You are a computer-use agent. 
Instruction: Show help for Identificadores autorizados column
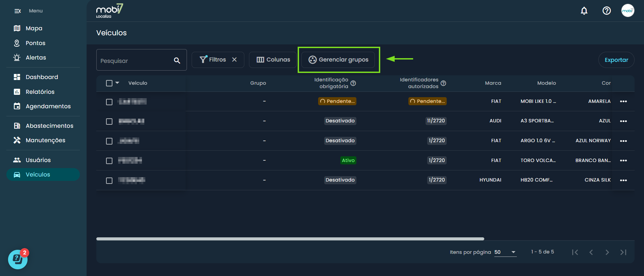pos(443,83)
